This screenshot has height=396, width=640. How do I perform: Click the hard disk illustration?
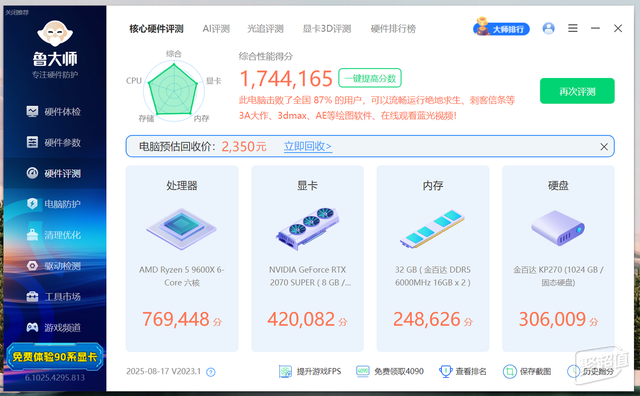tap(558, 228)
